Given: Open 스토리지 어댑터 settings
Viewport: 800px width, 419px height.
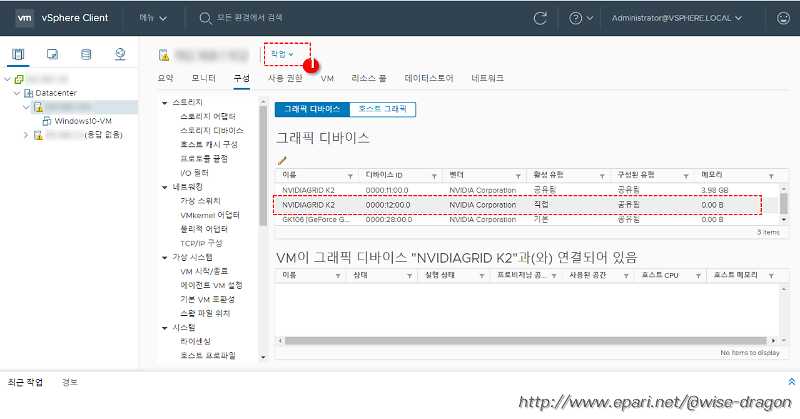Looking at the screenshot, I should (x=208, y=116).
